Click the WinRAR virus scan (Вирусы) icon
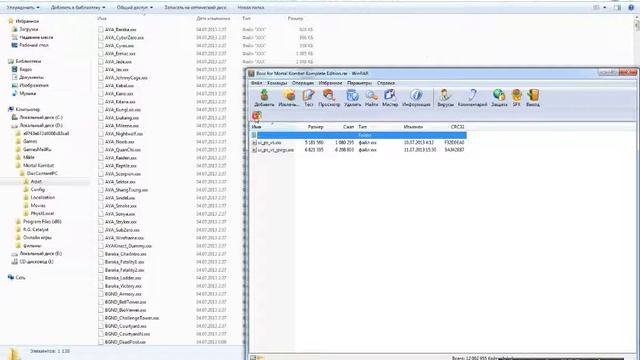The width and height of the screenshot is (640, 360). (x=445, y=98)
